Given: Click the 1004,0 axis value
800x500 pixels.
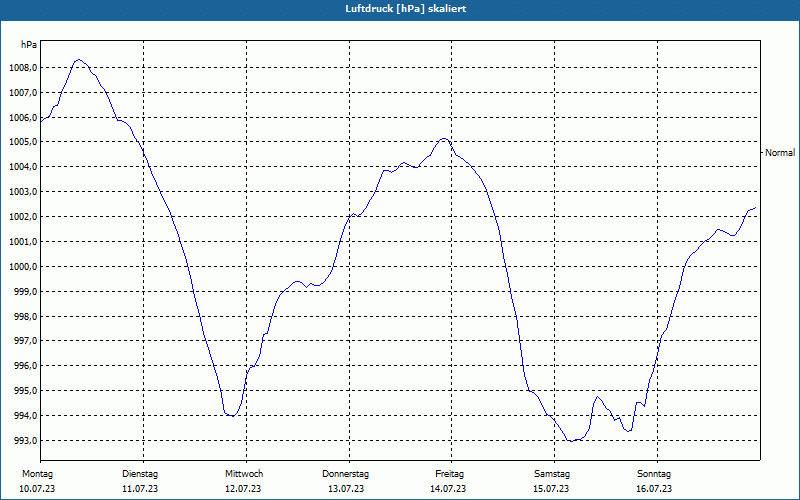Looking at the screenshot, I should (23, 167).
